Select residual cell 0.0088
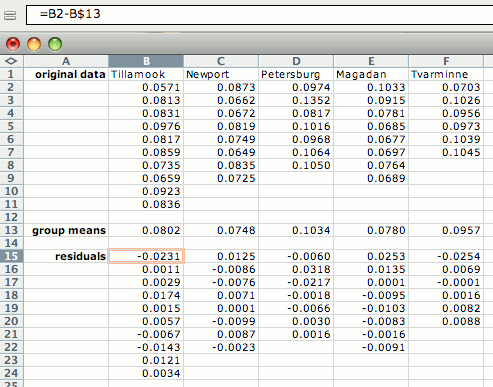 click(x=446, y=321)
